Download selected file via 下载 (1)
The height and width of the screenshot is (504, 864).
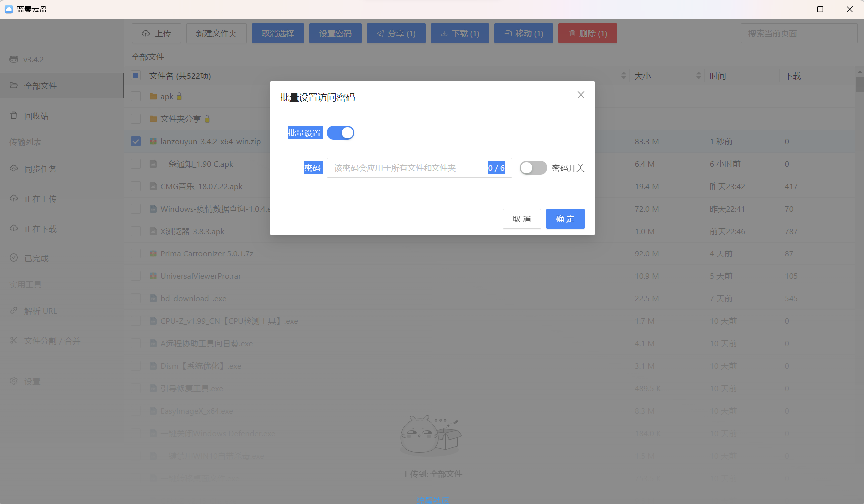[x=460, y=33]
